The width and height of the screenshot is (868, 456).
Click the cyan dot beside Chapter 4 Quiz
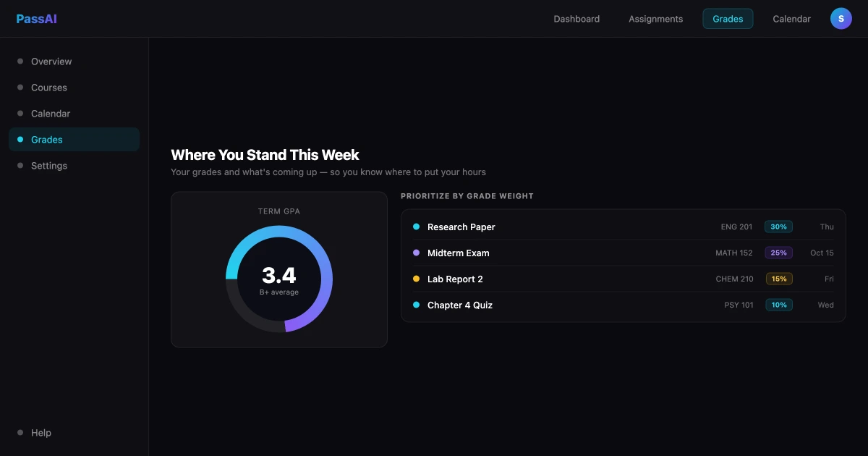(x=416, y=305)
